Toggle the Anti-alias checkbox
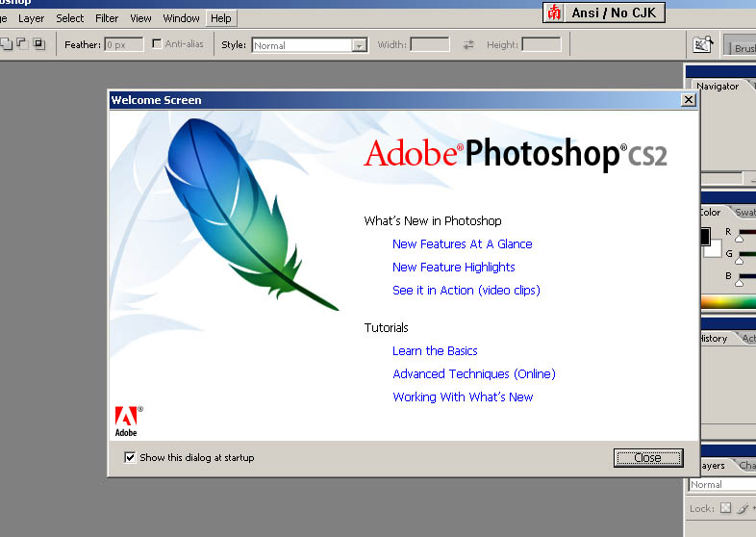The height and width of the screenshot is (537, 756). [157, 43]
